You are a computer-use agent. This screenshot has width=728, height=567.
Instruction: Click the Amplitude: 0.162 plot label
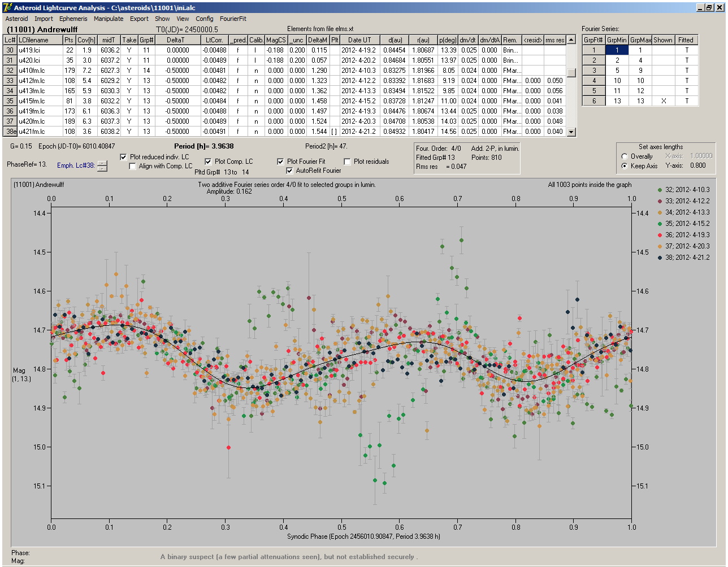[x=229, y=191]
